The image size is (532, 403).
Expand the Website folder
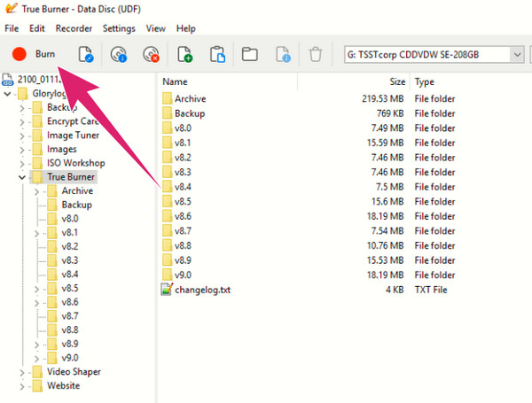[22, 386]
